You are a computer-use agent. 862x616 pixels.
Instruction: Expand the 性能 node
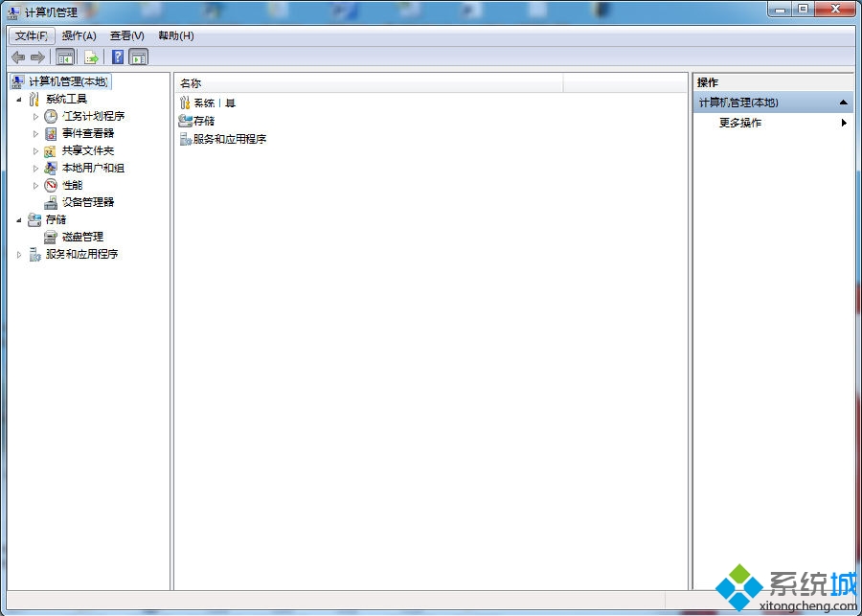(x=35, y=185)
